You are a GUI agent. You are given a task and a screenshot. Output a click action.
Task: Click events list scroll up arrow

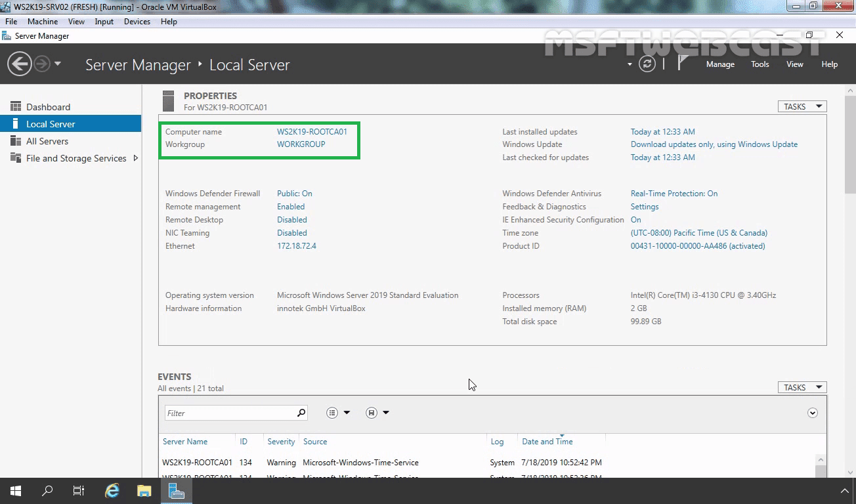[x=821, y=460]
